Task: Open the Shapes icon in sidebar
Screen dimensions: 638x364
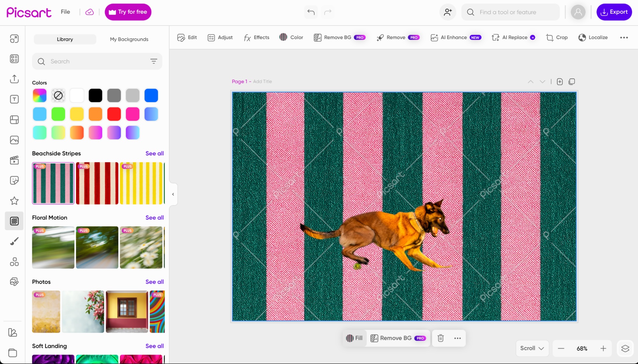Action: click(x=14, y=262)
